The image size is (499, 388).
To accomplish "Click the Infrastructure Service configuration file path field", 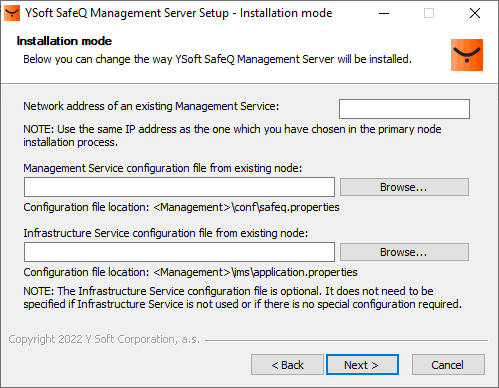I will [179, 252].
